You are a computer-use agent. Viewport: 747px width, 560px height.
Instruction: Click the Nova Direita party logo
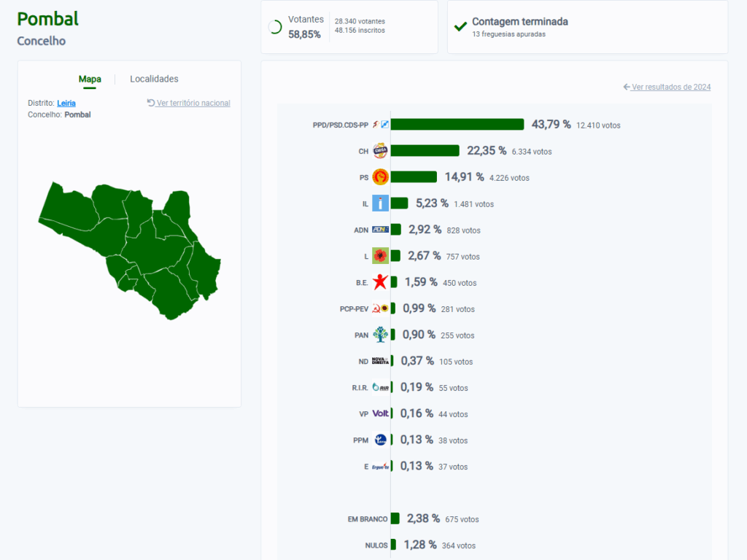point(380,361)
